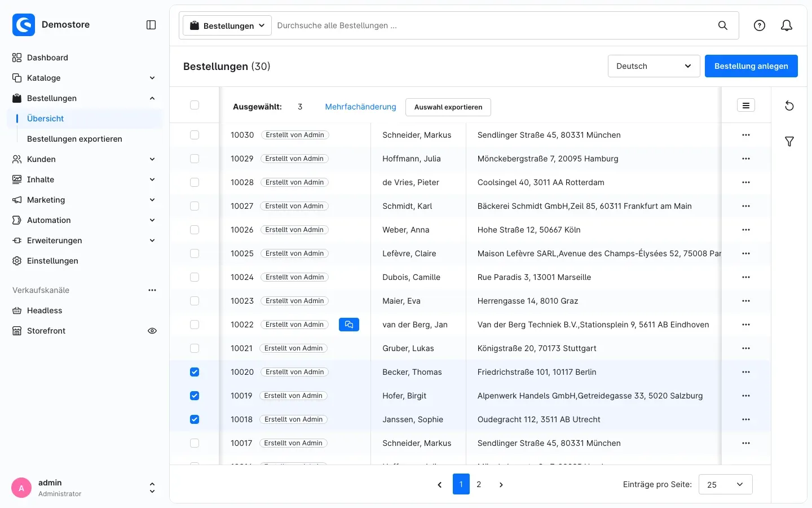Screen dimensions: 812x508
Task: Collapse the sidebar with the panel icon
Action: point(151,25)
